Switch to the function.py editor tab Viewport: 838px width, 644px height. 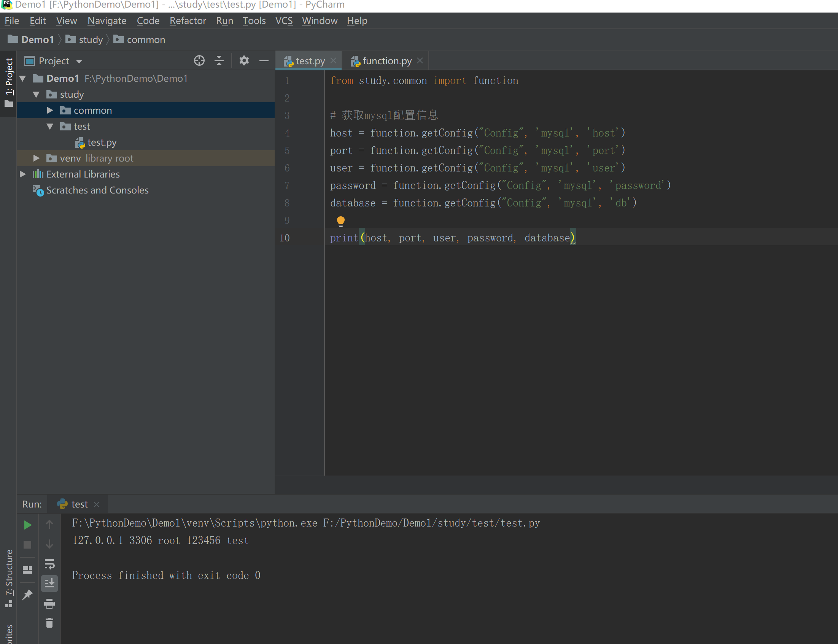click(x=386, y=61)
